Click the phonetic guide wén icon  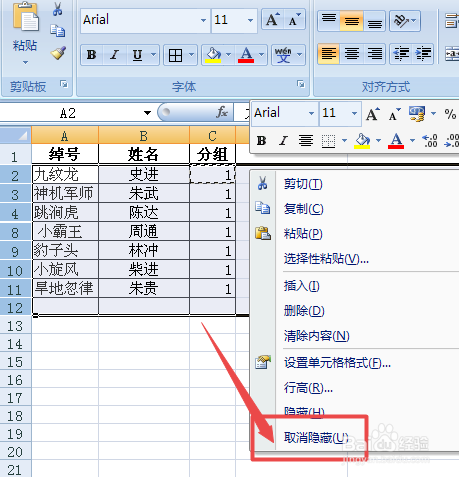[283, 55]
